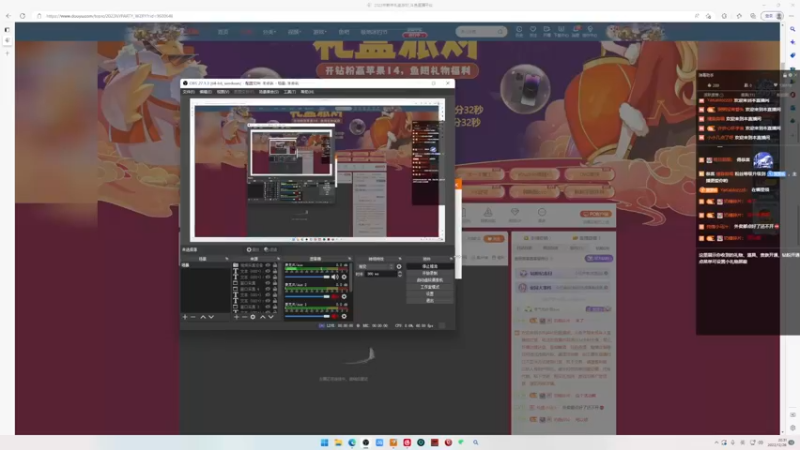Lock the 视频采集设备 source
This screenshot has height=450, width=800.
pyautogui.click(x=275, y=265)
